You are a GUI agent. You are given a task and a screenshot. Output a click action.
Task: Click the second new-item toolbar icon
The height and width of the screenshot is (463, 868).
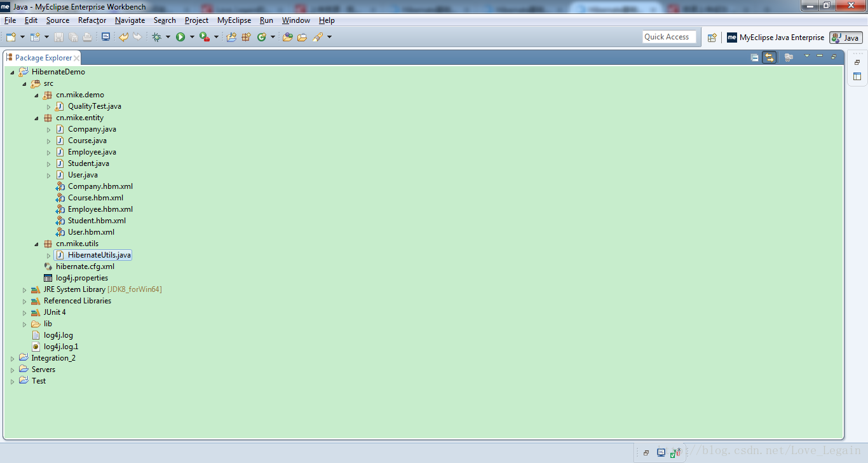(35, 37)
